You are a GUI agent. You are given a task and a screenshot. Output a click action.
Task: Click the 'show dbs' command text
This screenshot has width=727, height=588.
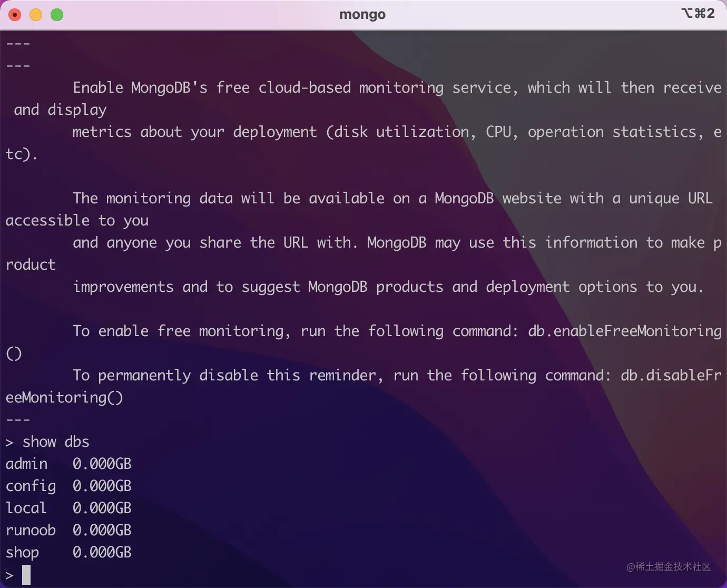click(56, 442)
